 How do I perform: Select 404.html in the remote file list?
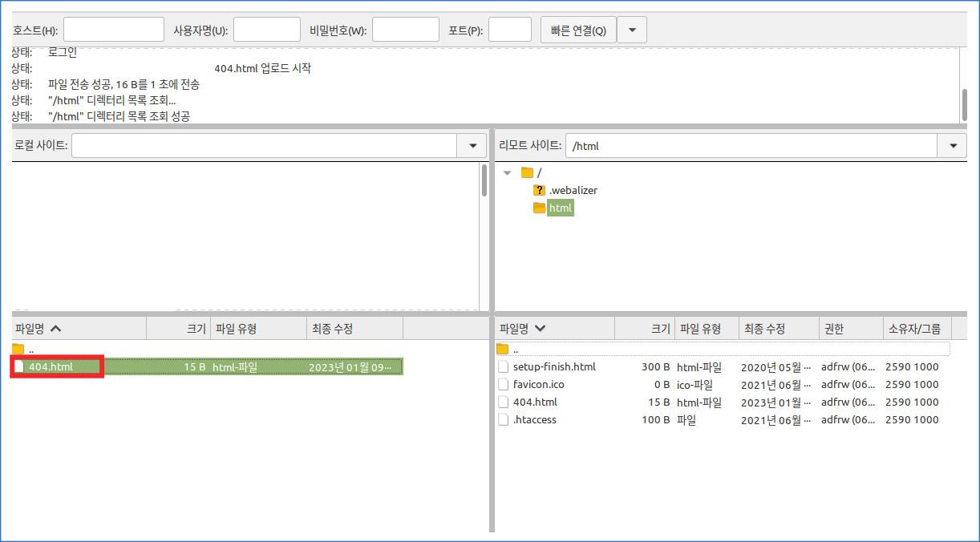[534, 402]
